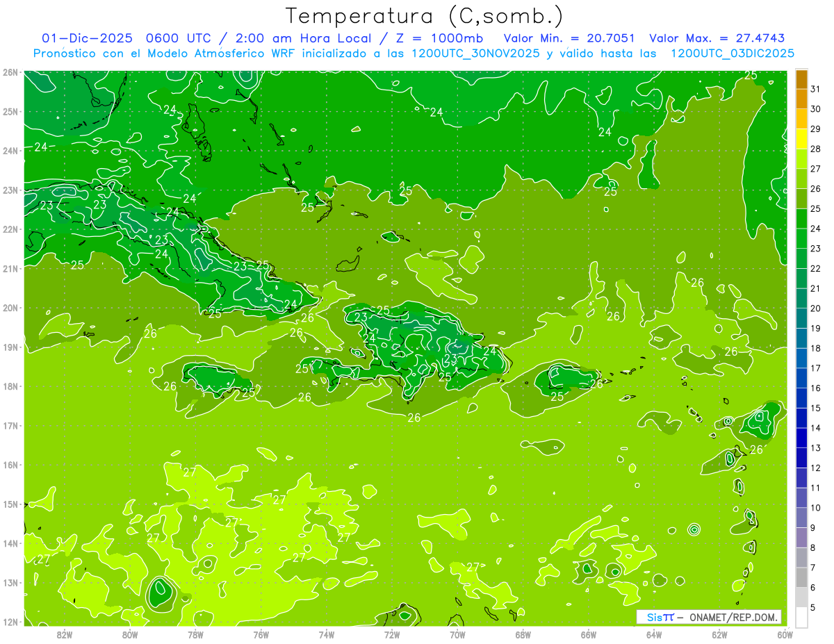Click the "13" color scale label
This screenshot has width=834, height=644.
click(x=816, y=448)
